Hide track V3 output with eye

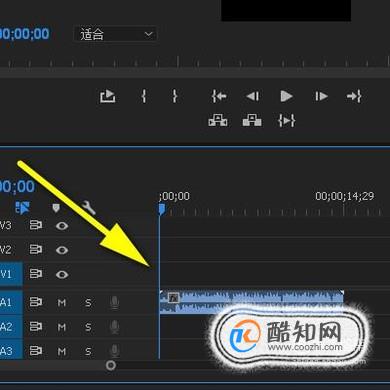pos(62,226)
